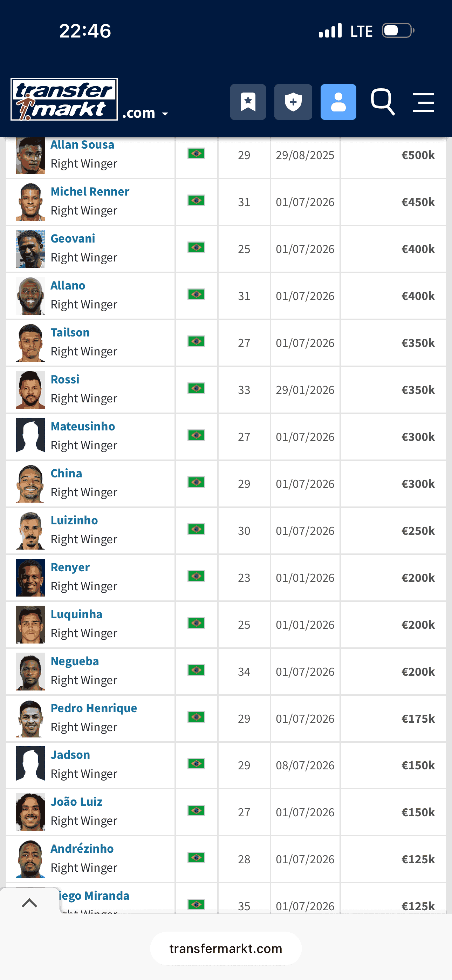Tap the scroll-to-top chevron
Screen dimensions: 452x980
[x=29, y=903]
